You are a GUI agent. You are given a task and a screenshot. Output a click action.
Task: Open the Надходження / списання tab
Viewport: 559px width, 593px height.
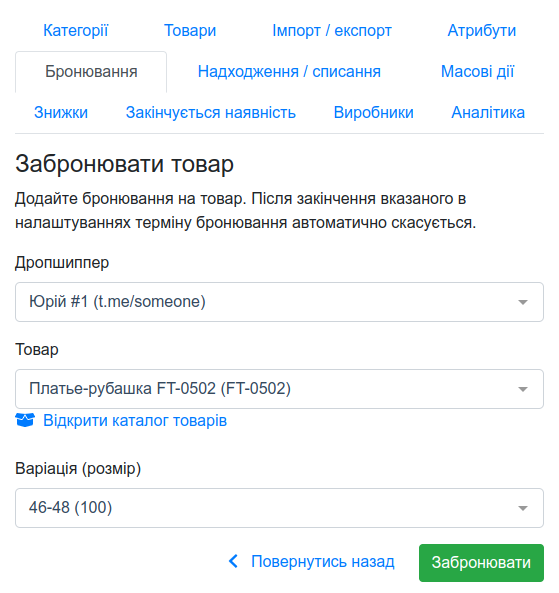pyautogui.click(x=289, y=72)
